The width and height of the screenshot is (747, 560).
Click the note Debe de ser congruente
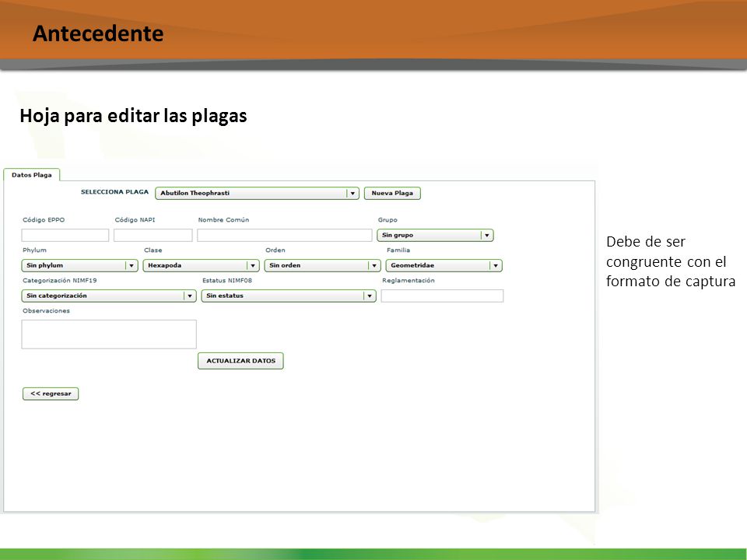[x=671, y=261]
